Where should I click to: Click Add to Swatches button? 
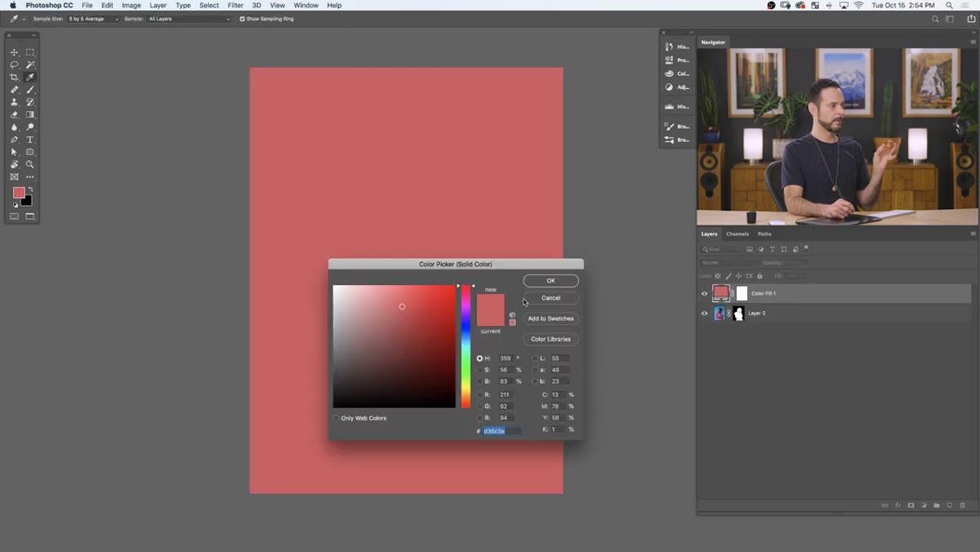(551, 318)
